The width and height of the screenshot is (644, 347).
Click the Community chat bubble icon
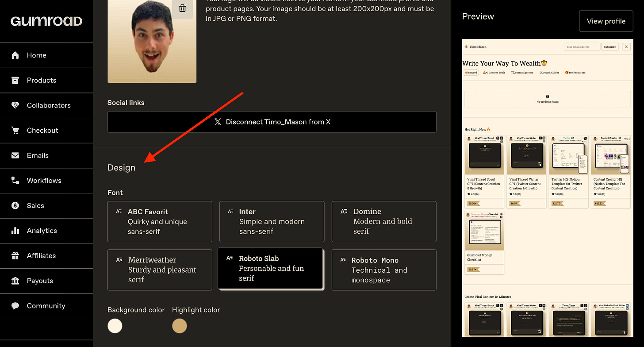[15, 306]
